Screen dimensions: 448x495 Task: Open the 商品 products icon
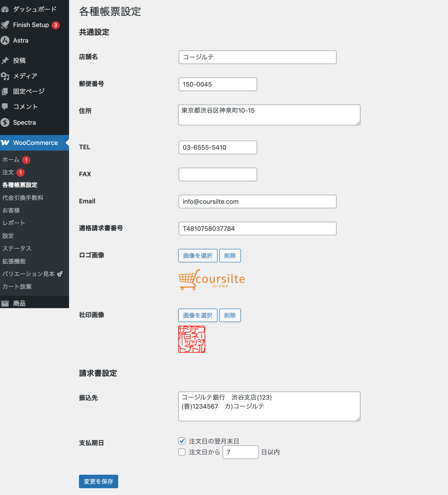[5, 303]
